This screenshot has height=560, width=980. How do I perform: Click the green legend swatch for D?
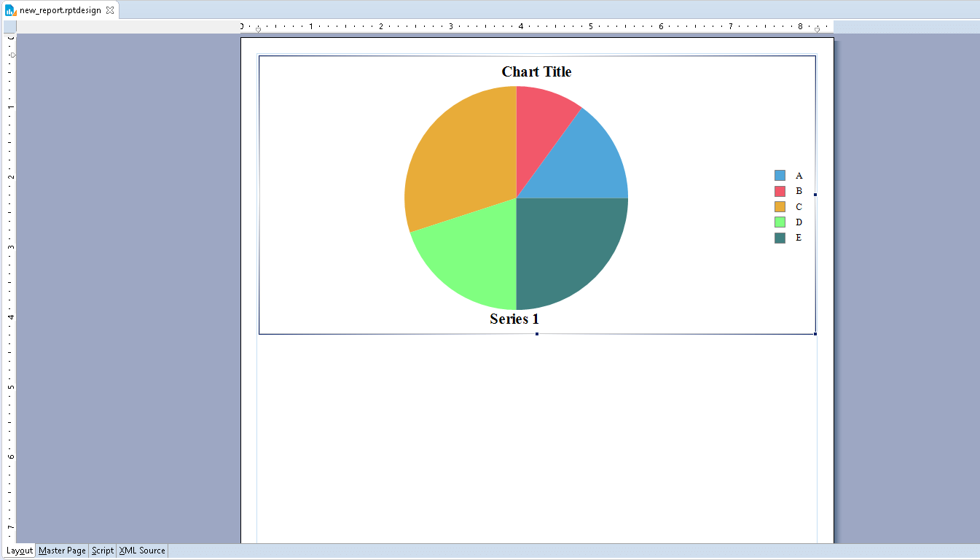[x=780, y=222]
